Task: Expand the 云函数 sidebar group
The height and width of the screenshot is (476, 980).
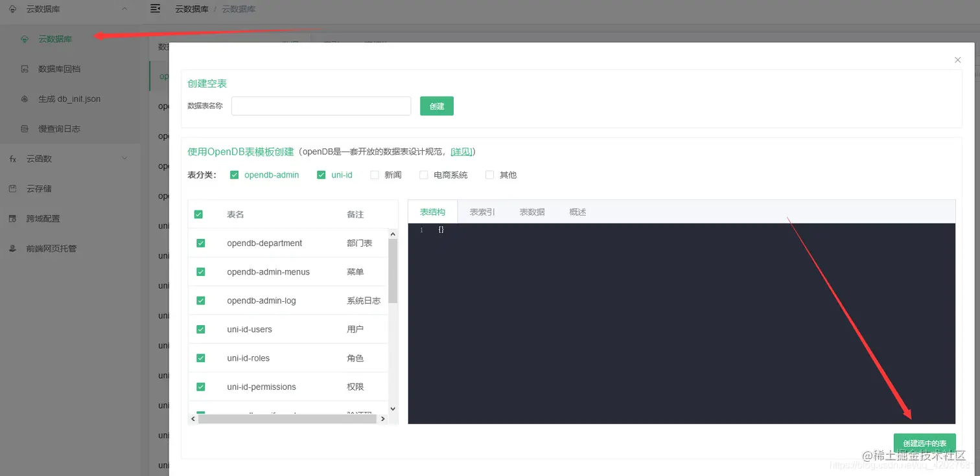Action: pos(125,158)
